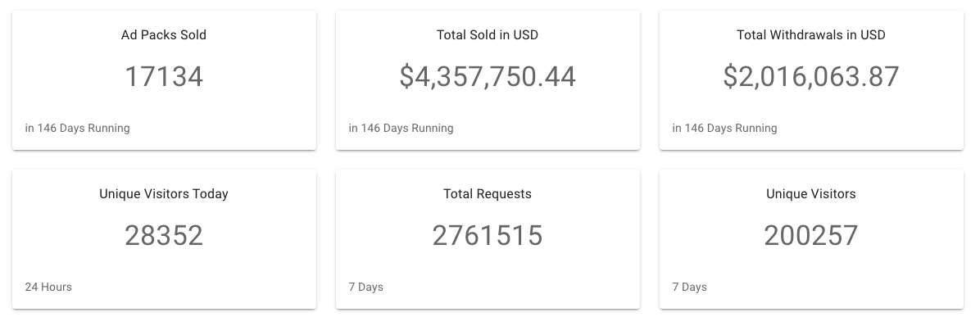Click the Total Sold in USD heading
This screenshot has height=317, width=980.
(x=488, y=35)
